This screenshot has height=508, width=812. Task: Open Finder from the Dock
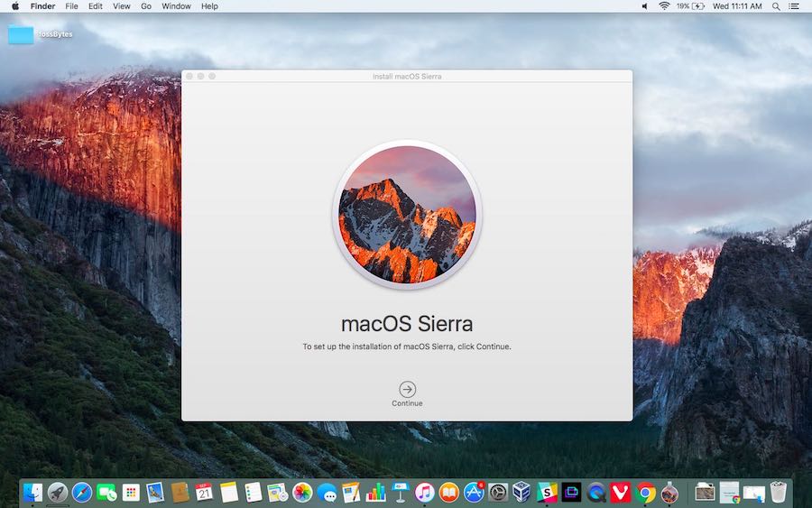click(33, 492)
